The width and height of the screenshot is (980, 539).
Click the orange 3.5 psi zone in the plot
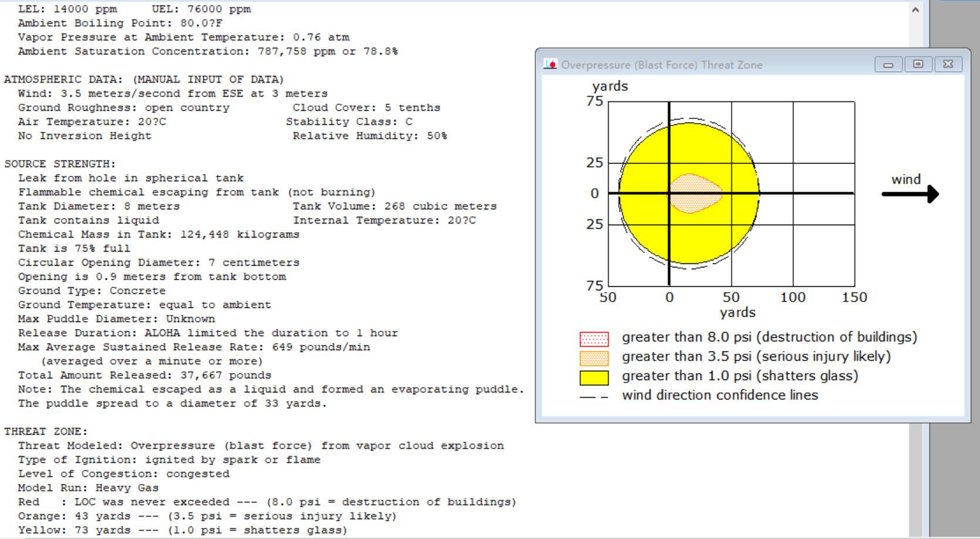(695, 194)
